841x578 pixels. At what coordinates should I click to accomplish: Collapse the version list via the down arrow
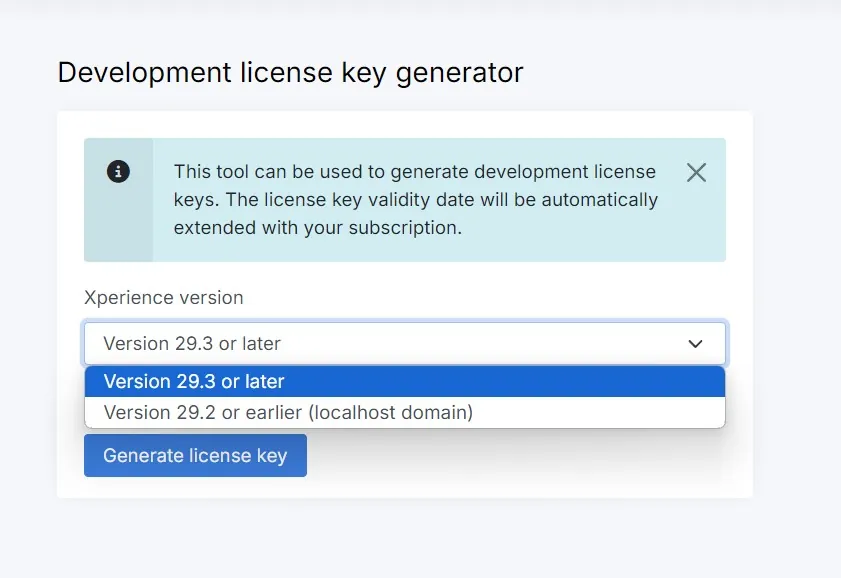695,344
